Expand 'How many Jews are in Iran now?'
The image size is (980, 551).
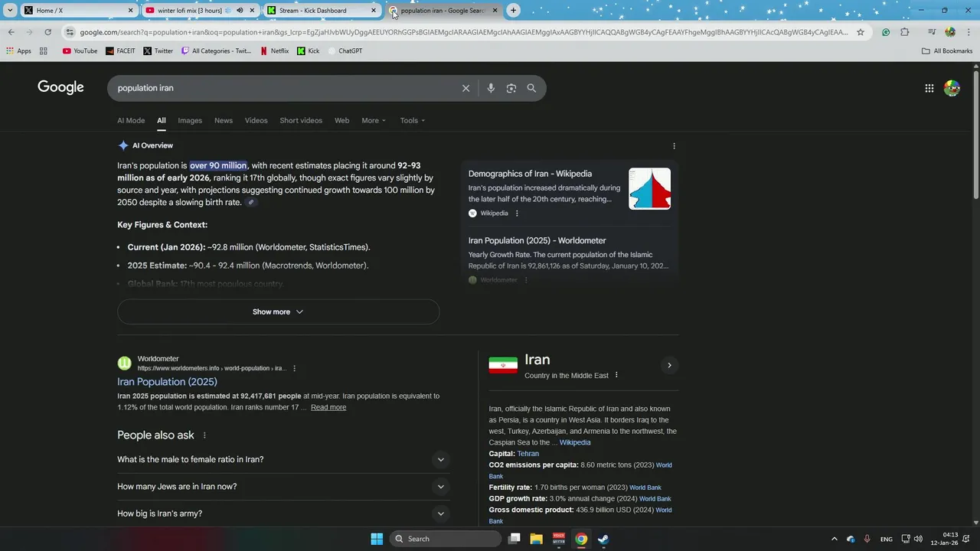click(x=282, y=487)
